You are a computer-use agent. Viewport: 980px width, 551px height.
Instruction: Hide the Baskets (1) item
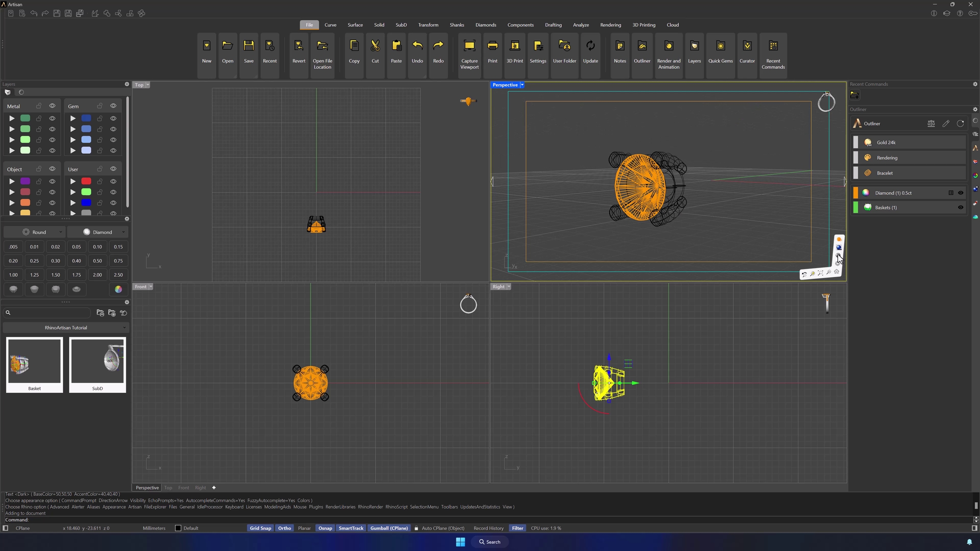pos(960,207)
